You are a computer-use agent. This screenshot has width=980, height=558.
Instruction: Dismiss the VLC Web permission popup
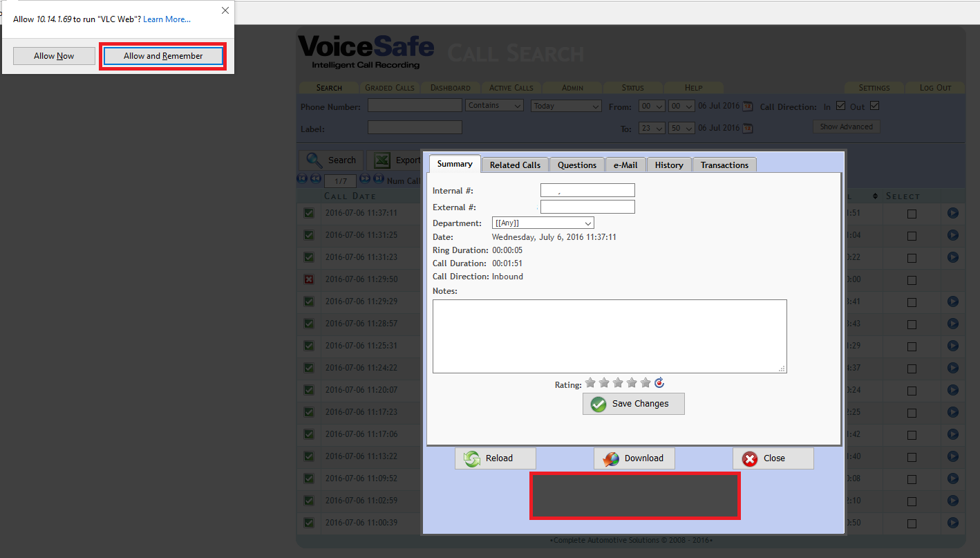pos(225,10)
